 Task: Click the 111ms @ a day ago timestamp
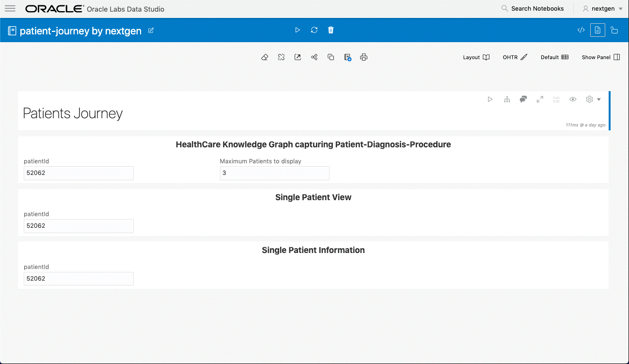point(585,125)
